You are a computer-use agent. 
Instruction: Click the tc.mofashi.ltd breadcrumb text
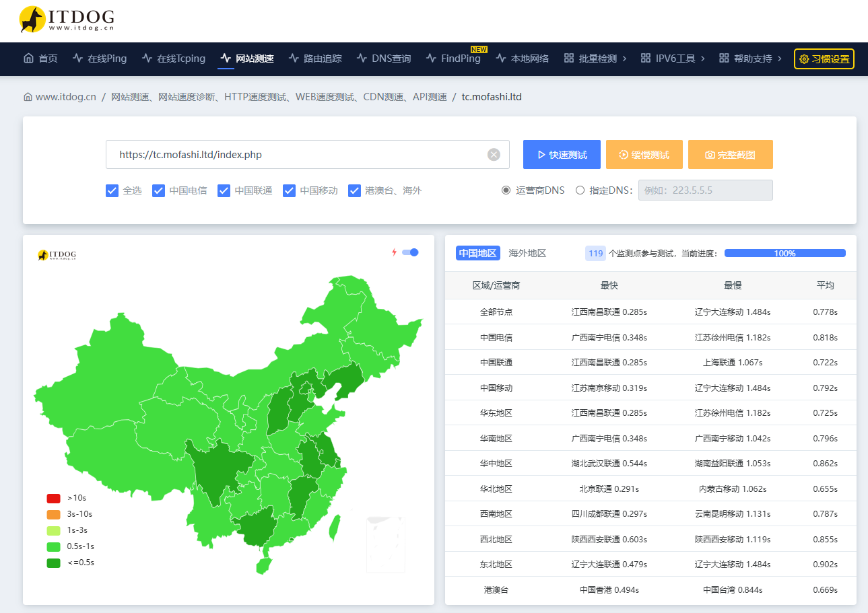(492, 97)
